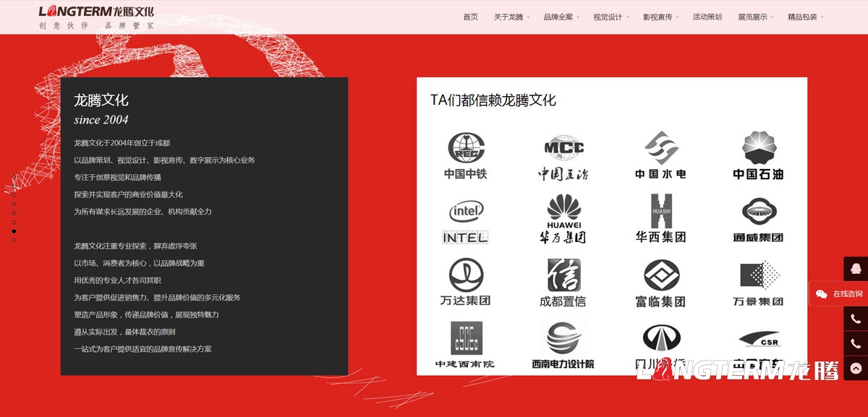This screenshot has width=868, height=417.
Task: Click the line 探索并实现客户的商业价值最大化
Action: tap(128, 194)
